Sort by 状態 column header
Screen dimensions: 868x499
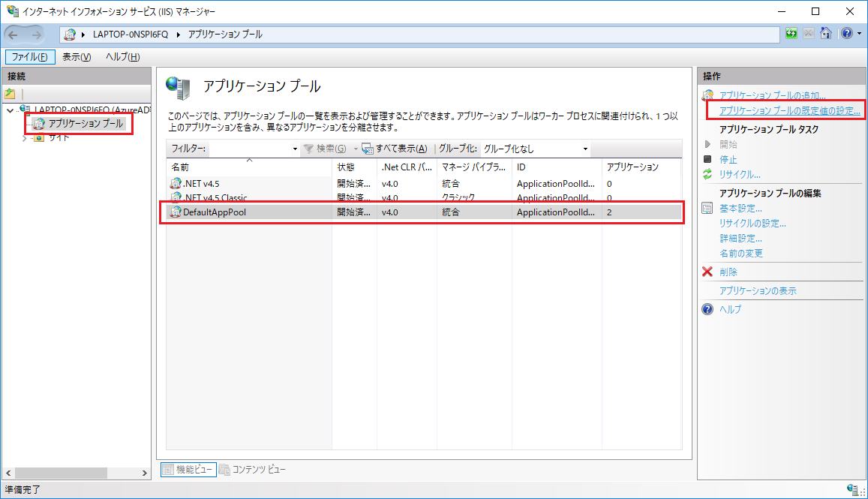[x=354, y=167]
